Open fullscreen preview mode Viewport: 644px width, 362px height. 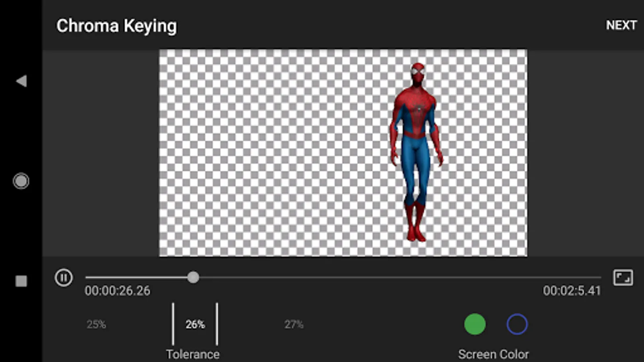point(623,278)
